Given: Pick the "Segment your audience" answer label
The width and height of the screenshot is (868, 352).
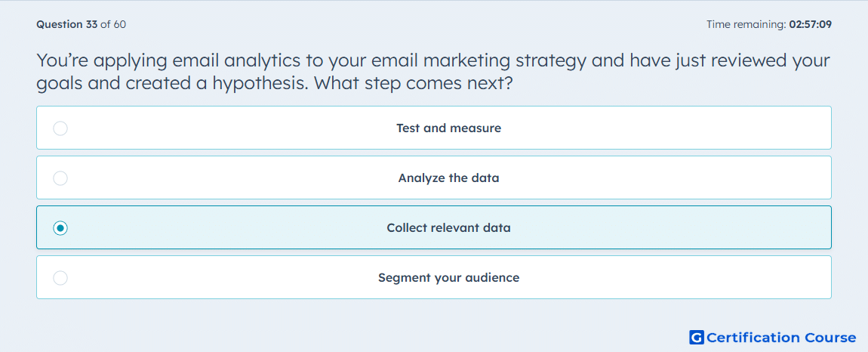Looking at the screenshot, I should (448, 278).
